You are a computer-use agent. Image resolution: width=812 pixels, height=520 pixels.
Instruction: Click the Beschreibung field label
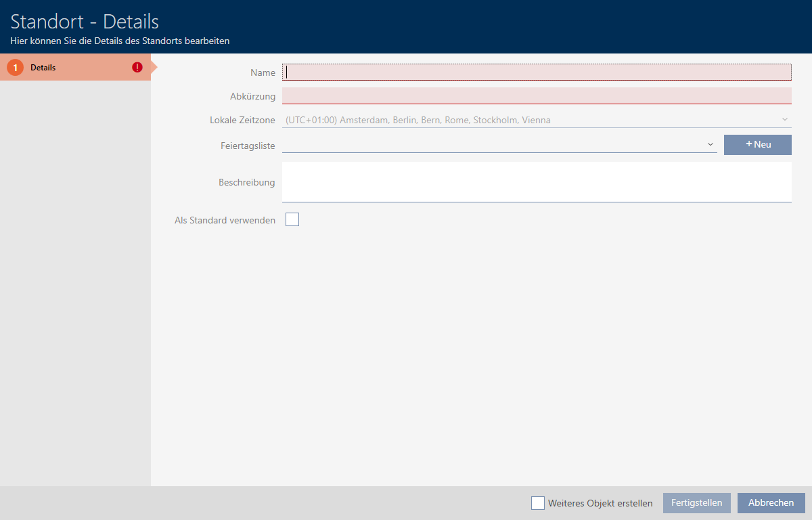pyautogui.click(x=246, y=182)
